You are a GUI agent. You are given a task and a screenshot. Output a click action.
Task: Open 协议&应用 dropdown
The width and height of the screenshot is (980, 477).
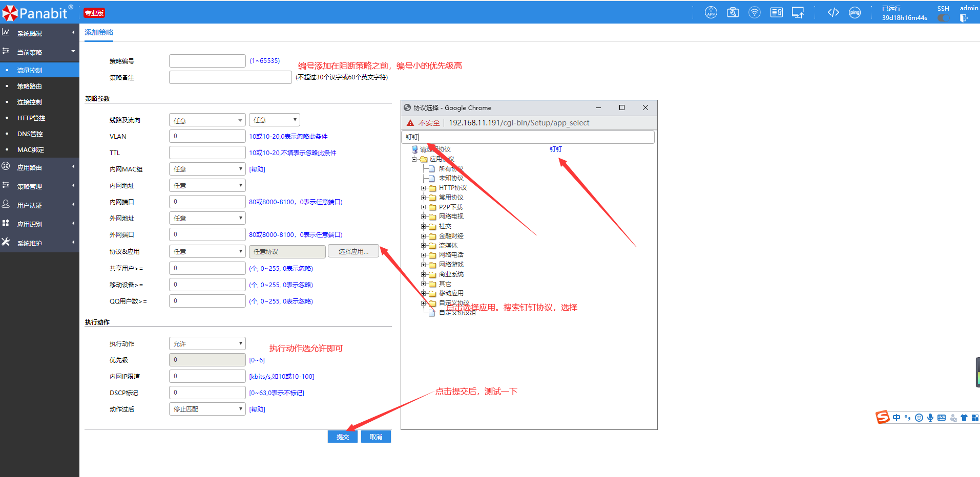[x=207, y=251]
